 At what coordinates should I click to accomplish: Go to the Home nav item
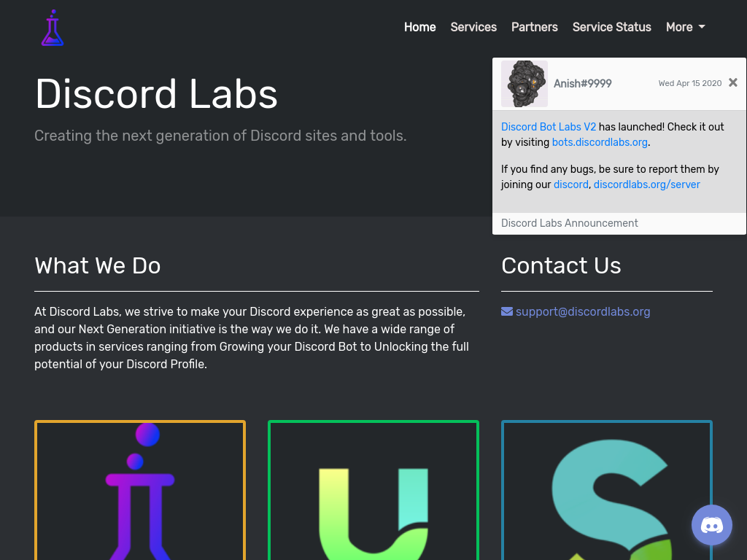[x=419, y=27]
